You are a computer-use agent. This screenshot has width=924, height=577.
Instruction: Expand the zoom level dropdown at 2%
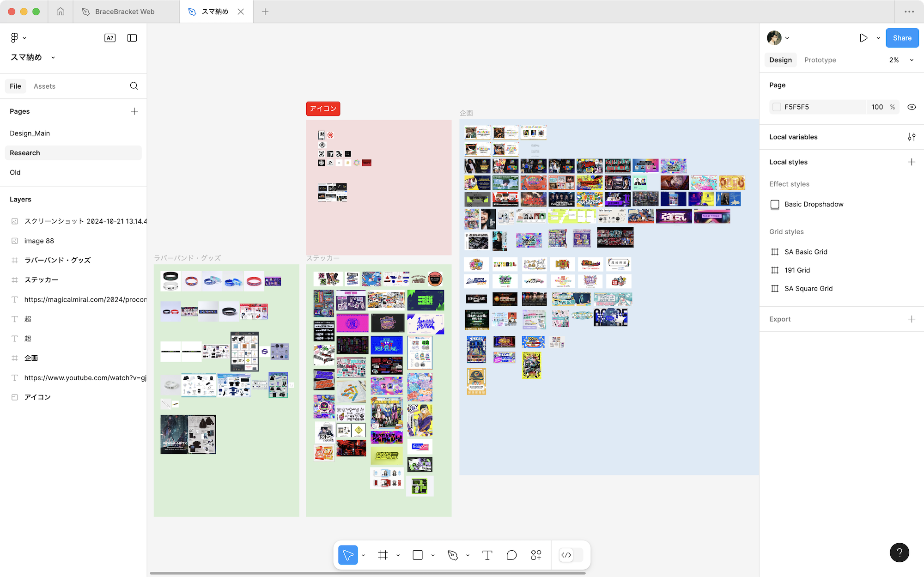[911, 60]
